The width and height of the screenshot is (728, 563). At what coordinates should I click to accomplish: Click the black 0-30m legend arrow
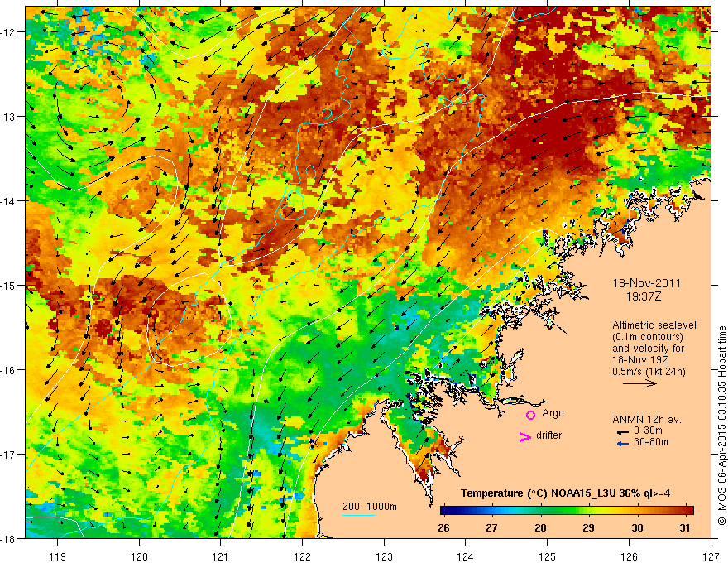pyautogui.click(x=623, y=432)
